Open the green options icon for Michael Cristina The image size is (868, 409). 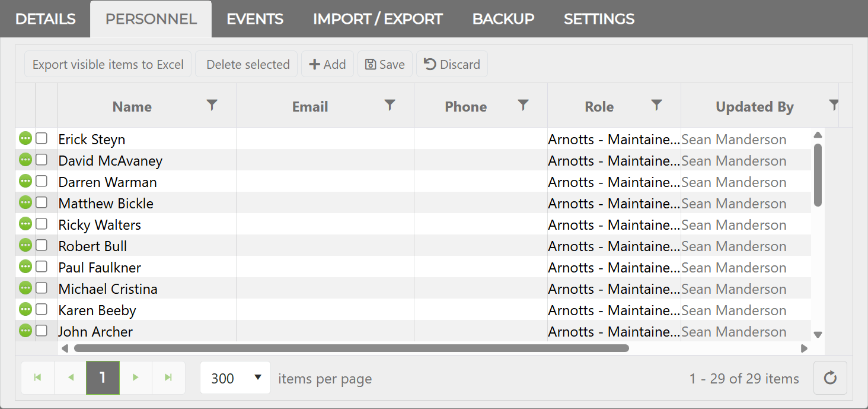[x=25, y=288]
